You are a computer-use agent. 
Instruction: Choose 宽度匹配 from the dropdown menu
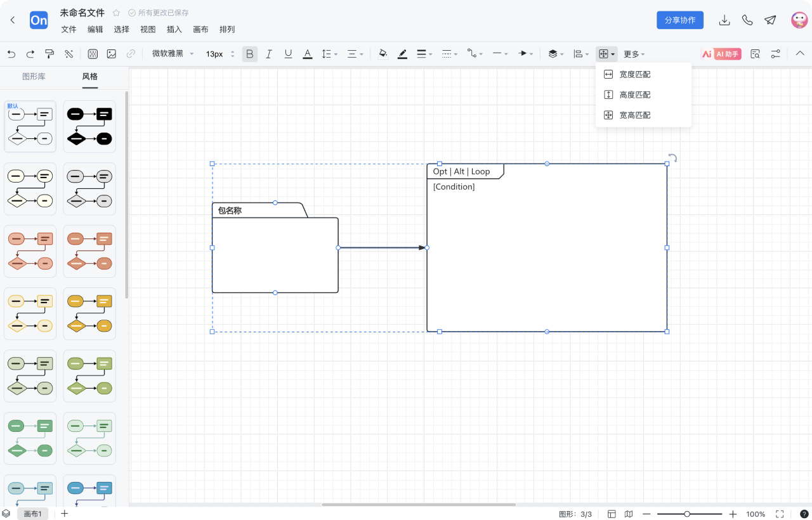coord(634,74)
